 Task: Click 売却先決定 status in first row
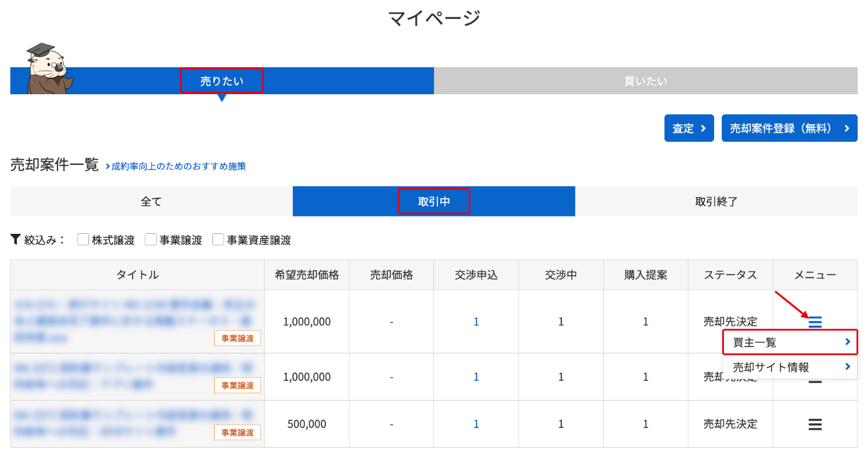tap(730, 322)
